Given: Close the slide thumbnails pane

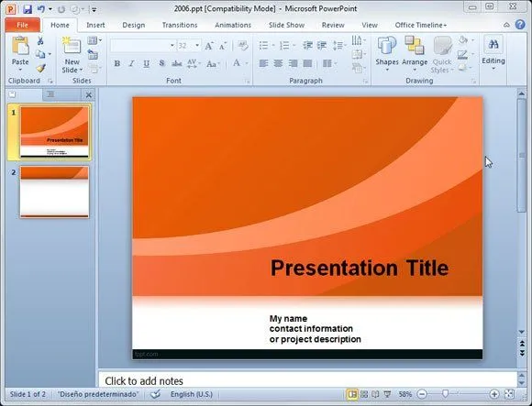Looking at the screenshot, I should point(89,95).
